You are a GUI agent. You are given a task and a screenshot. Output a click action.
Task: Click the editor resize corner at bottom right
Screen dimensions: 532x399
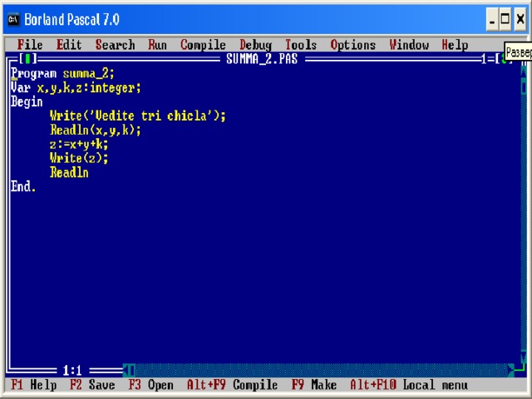pos(520,366)
